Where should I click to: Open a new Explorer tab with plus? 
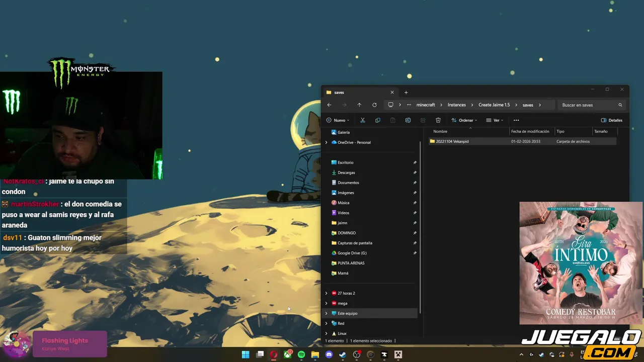tap(406, 93)
